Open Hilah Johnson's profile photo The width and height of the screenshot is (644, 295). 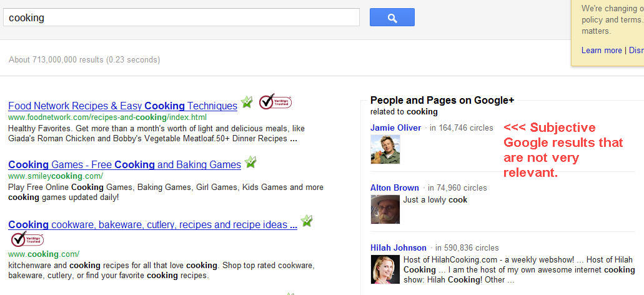click(x=385, y=269)
